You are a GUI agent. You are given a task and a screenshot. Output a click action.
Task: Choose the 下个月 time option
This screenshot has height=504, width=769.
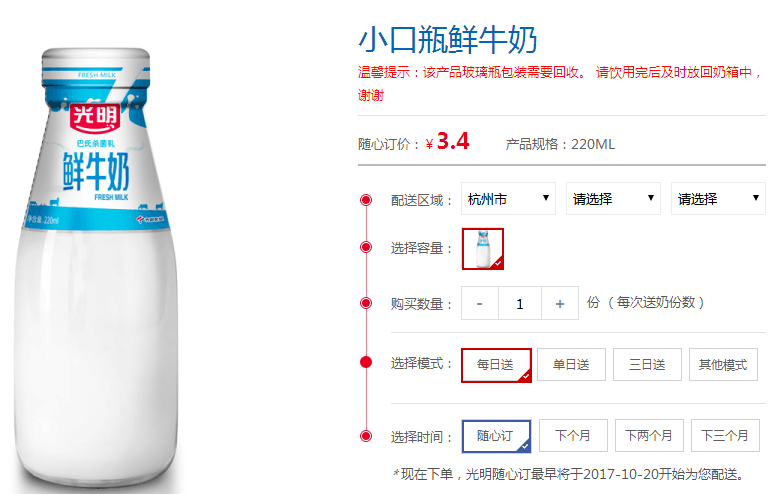(573, 435)
